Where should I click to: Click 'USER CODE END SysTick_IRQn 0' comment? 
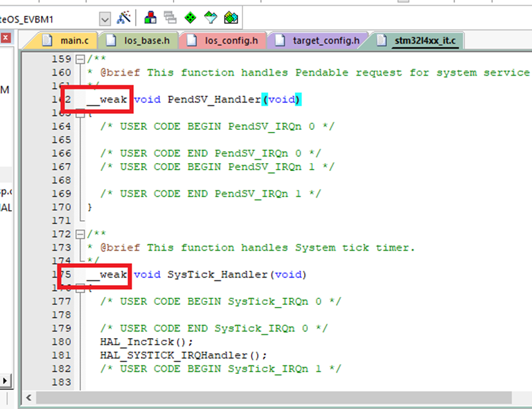(214, 328)
